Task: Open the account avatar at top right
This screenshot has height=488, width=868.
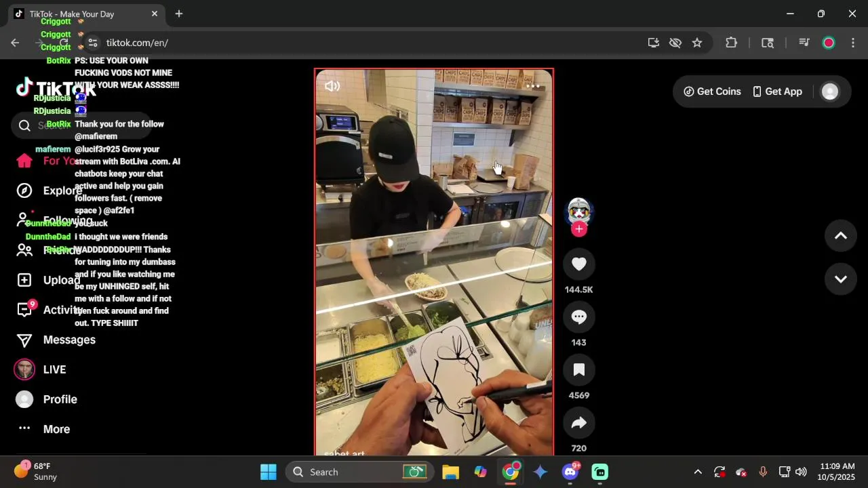Action: click(830, 91)
